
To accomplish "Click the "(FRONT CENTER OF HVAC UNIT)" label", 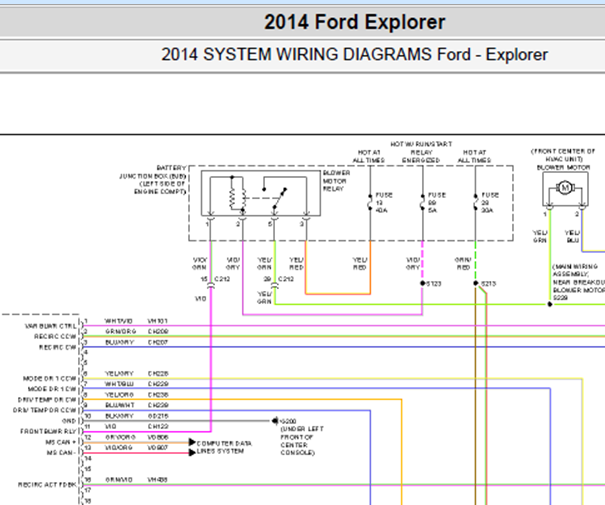I will 564,155.
